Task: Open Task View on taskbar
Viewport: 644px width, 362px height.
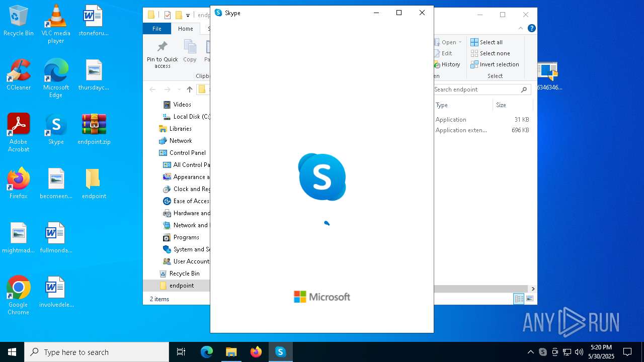Action: 181,352
